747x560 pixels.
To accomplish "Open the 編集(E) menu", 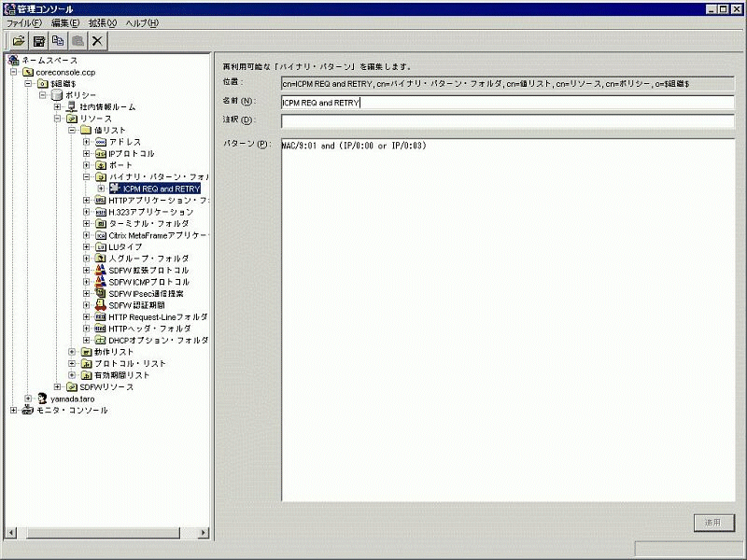I will (66, 22).
